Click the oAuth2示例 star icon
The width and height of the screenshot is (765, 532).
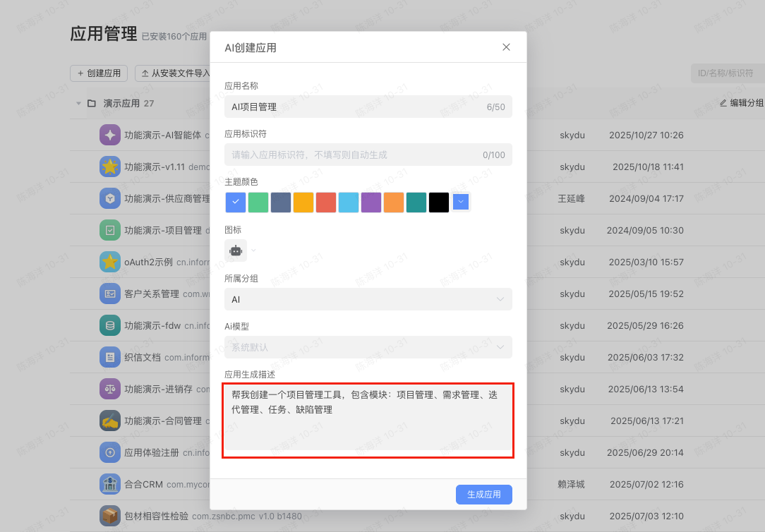pyautogui.click(x=110, y=262)
